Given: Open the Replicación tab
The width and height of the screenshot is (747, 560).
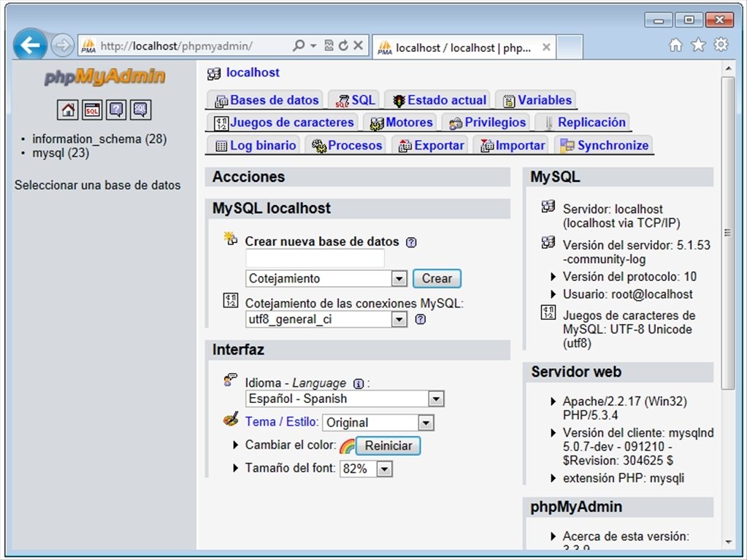Looking at the screenshot, I should tap(583, 123).
